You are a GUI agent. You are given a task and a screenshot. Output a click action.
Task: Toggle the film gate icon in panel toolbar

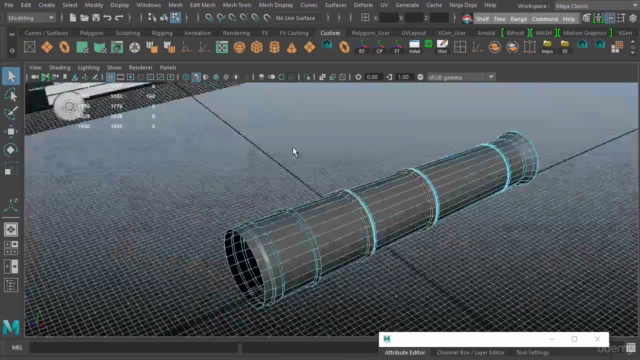[x=120, y=77]
